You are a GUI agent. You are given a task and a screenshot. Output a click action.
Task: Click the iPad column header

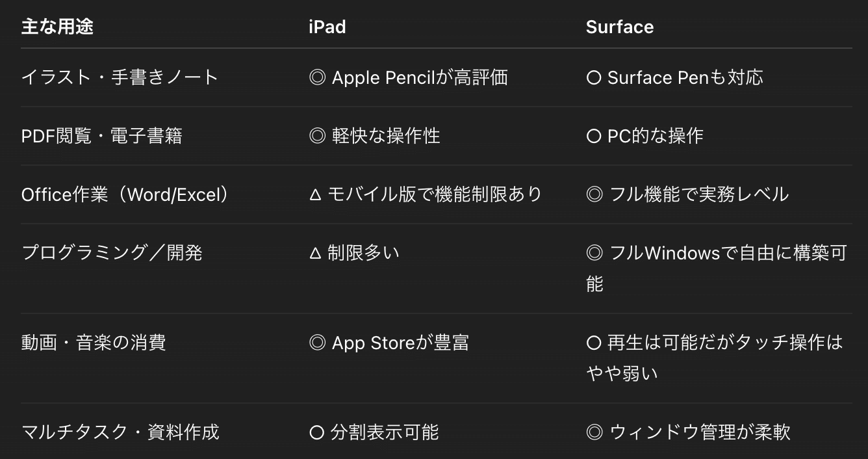click(x=327, y=27)
